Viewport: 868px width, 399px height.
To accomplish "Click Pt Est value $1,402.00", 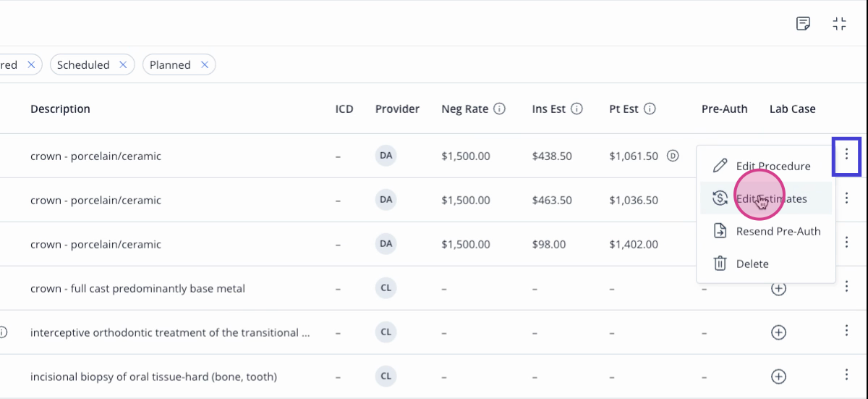I will 634,244.
